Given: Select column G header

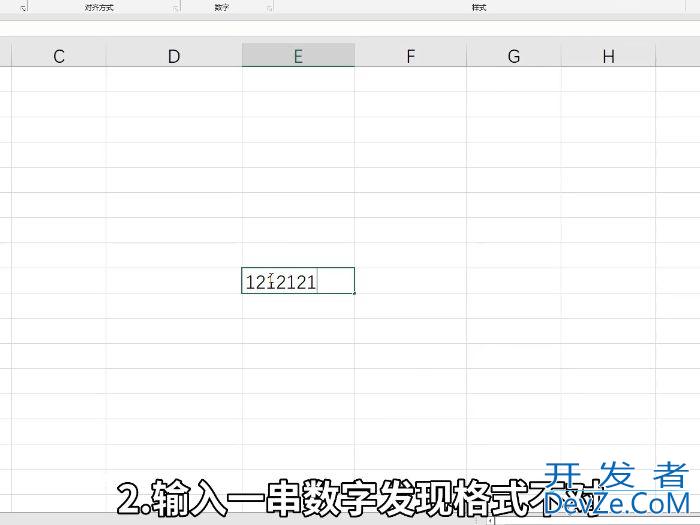Looking at the screenshot, I should click(x=514, y=56).
